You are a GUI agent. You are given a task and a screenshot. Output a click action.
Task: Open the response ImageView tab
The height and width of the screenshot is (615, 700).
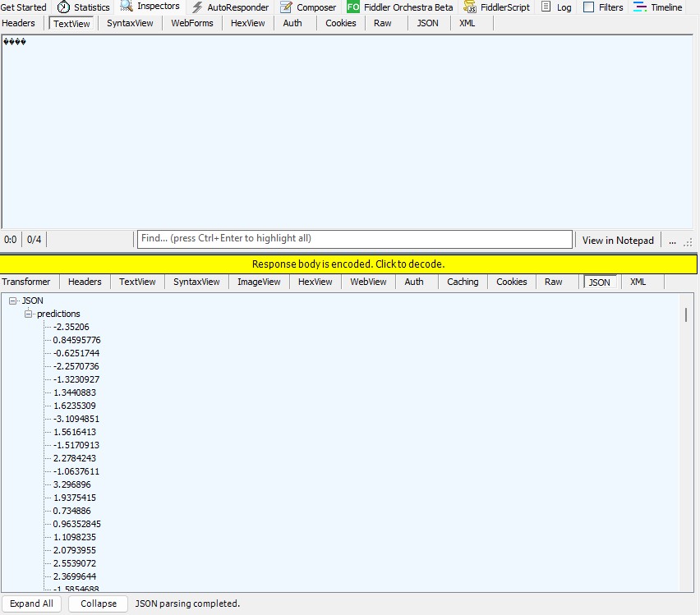pos(259,282)
